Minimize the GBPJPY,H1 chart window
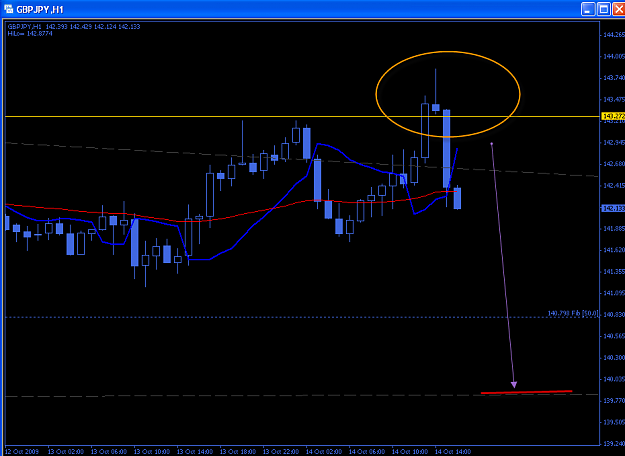 [x=588, y=9]
